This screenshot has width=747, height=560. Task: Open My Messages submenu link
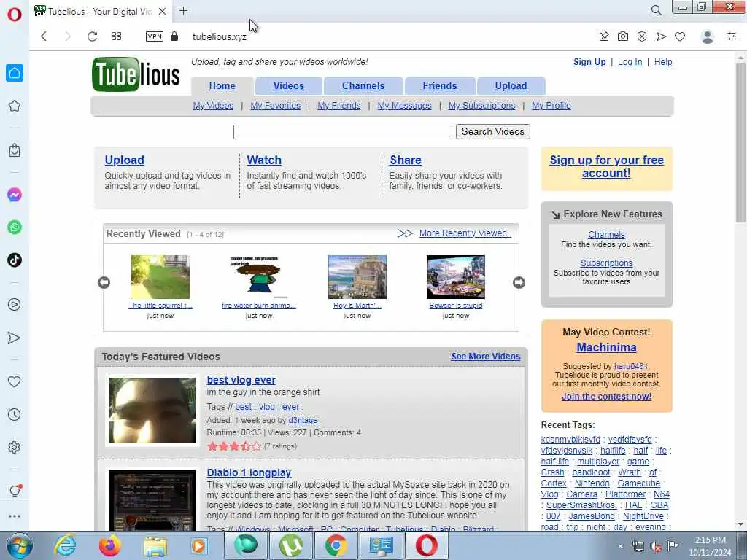point(404,106)
